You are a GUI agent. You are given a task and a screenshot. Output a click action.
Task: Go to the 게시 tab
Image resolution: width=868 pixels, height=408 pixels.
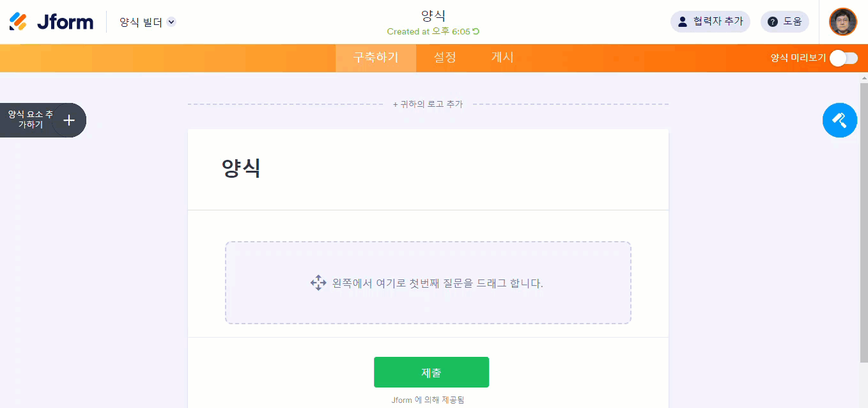(x=502, y=58)
